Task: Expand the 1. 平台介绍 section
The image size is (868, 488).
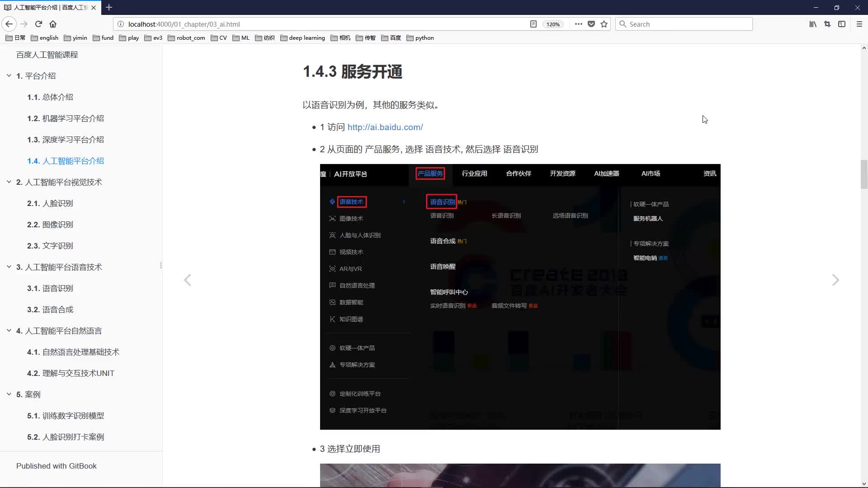Action: [x=9, y=75]
